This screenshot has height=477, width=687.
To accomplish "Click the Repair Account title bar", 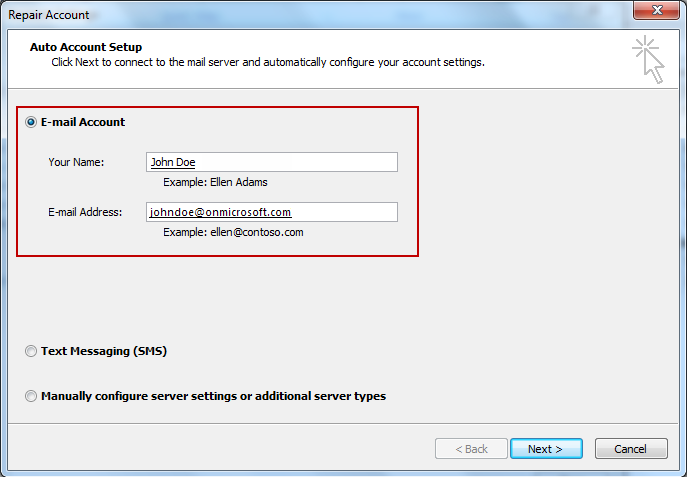I will click(300, 14).
